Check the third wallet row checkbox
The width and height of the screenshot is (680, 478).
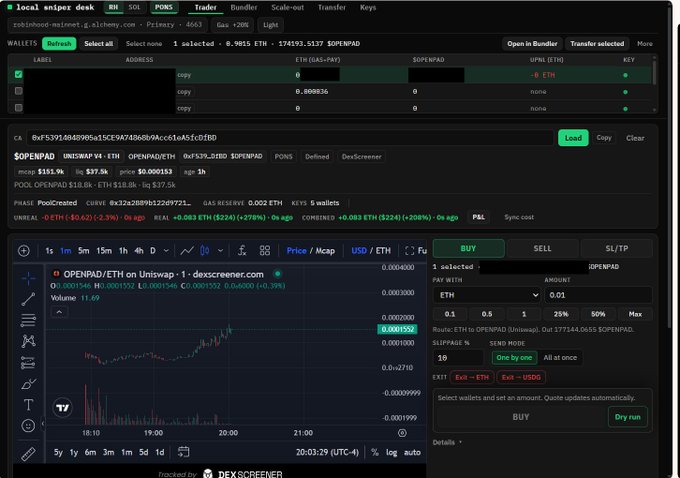point(18,108)
